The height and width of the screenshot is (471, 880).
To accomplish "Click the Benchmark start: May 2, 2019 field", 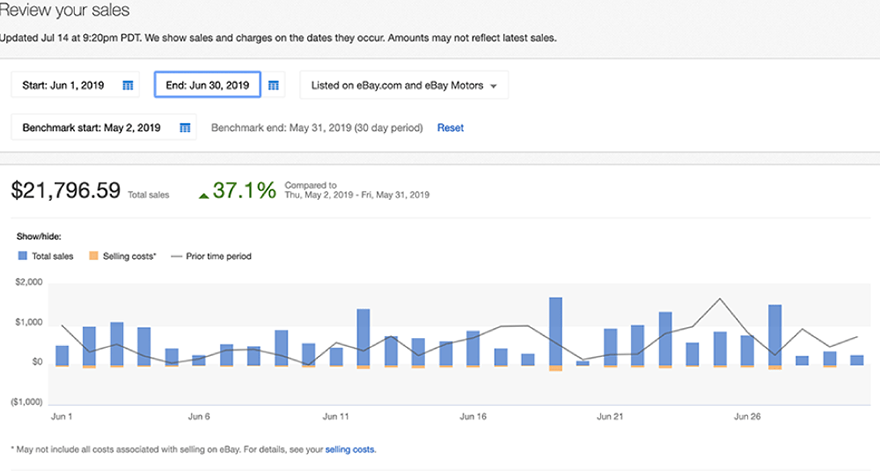I will (92, 128).
